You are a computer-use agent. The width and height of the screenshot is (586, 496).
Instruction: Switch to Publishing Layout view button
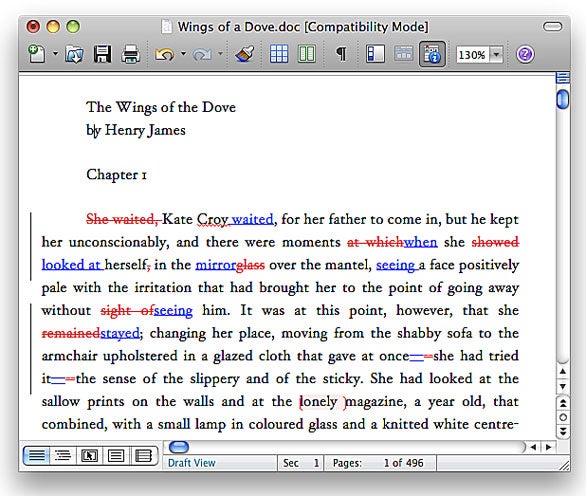90,456
